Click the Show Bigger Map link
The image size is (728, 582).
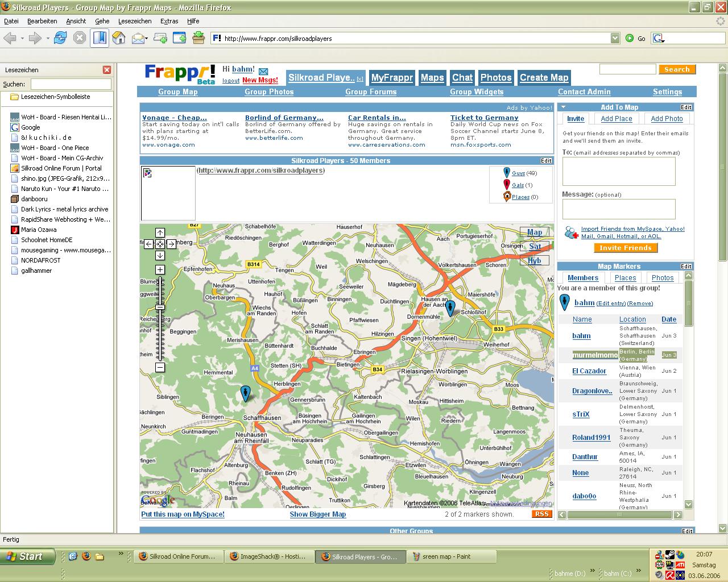[318, 514]
